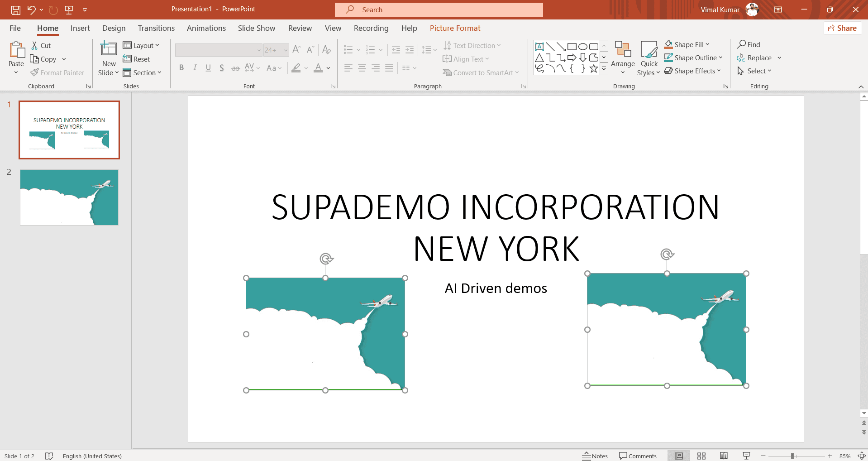Open the Picture Format tab

click(455, 28)
